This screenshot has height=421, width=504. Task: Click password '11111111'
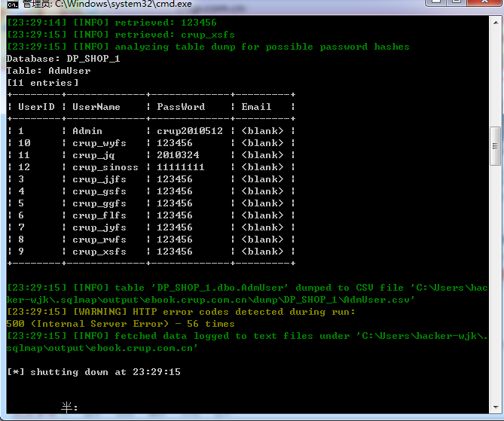click(181, 167)
